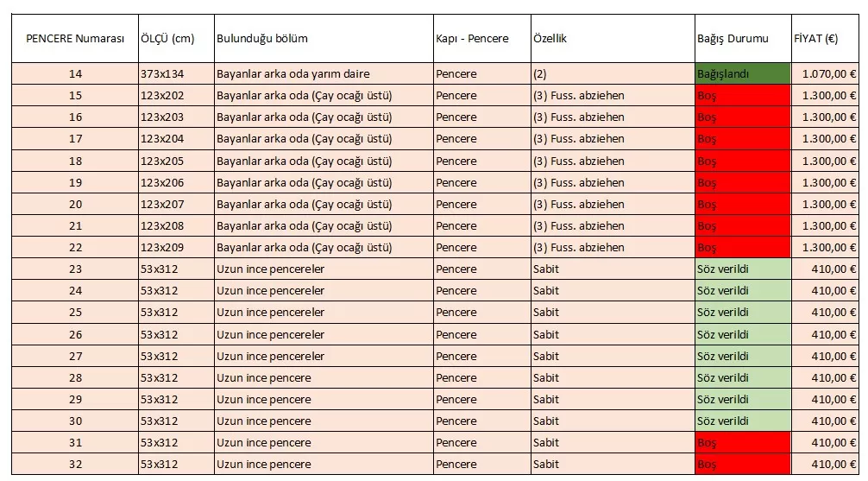Select the 123x209 measurement cell
This screenshot has height=481, width=868.
[x=175, y=248]
